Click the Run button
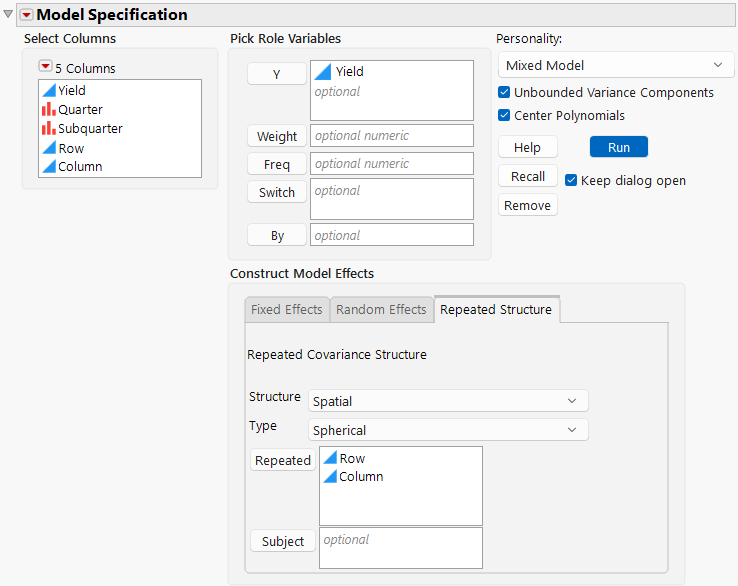The width and height of the screenshot is (738, 586). tap(618, 147)
